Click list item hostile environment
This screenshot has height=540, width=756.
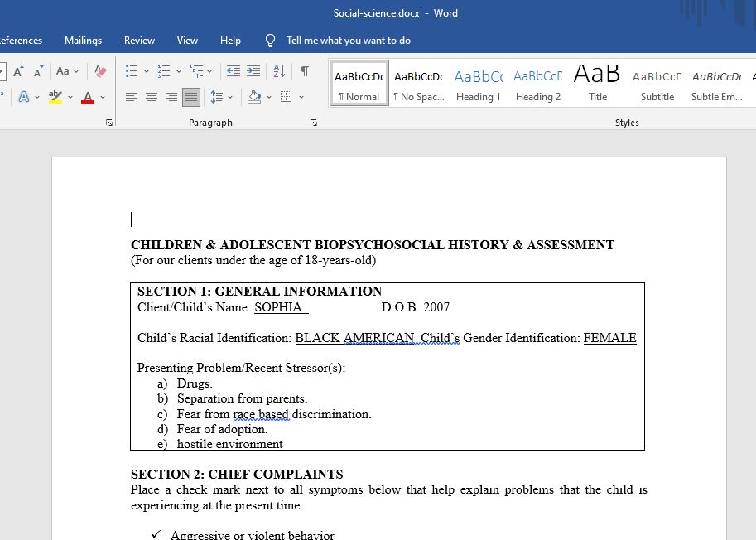pos(230,444)
